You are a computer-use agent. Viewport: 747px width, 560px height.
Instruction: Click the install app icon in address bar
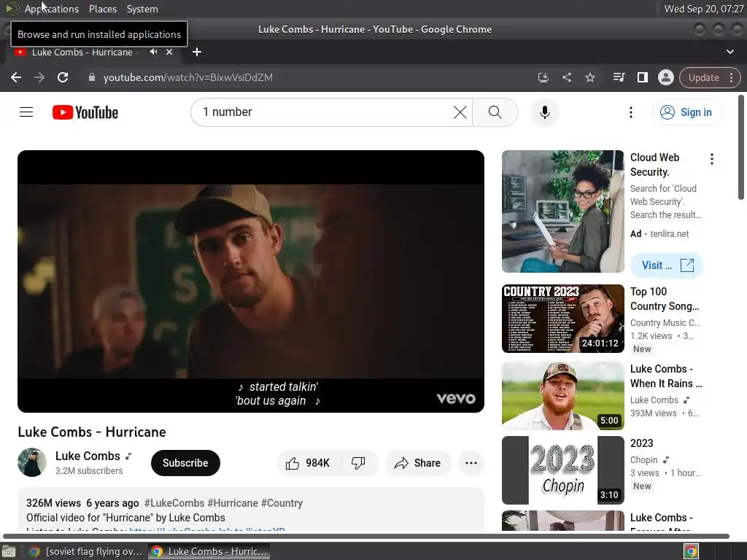tap(543, 77)
